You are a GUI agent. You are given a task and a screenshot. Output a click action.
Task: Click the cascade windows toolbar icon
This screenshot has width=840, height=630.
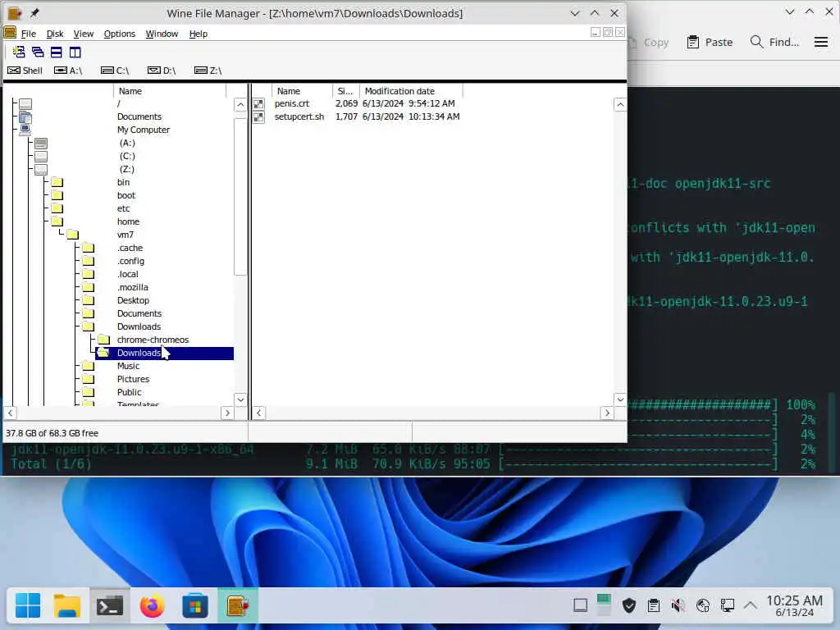coord(38,52)
